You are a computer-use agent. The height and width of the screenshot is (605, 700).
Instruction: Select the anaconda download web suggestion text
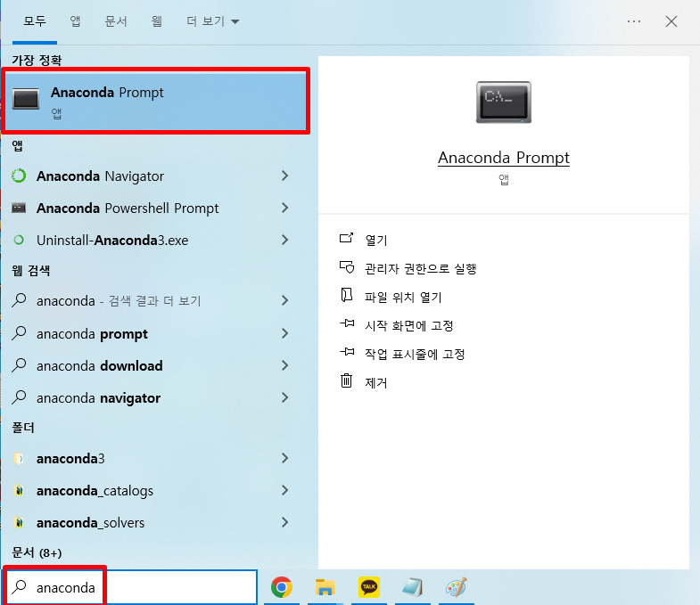[x=100, y=366]
